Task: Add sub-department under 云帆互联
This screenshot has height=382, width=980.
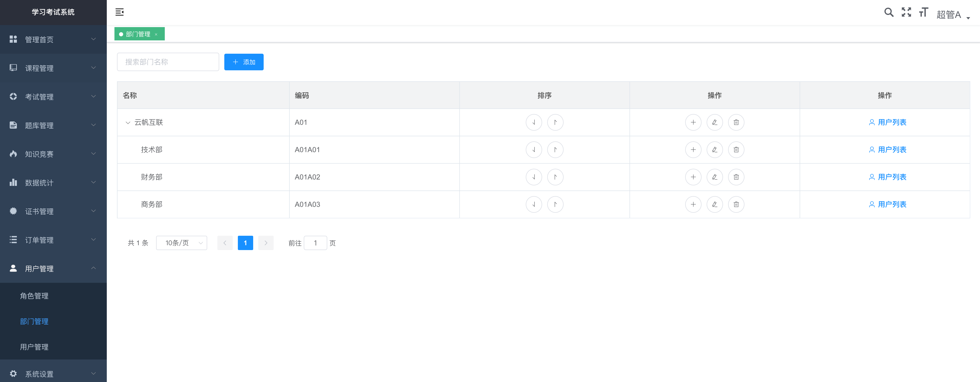Action: tap(693, 122)
